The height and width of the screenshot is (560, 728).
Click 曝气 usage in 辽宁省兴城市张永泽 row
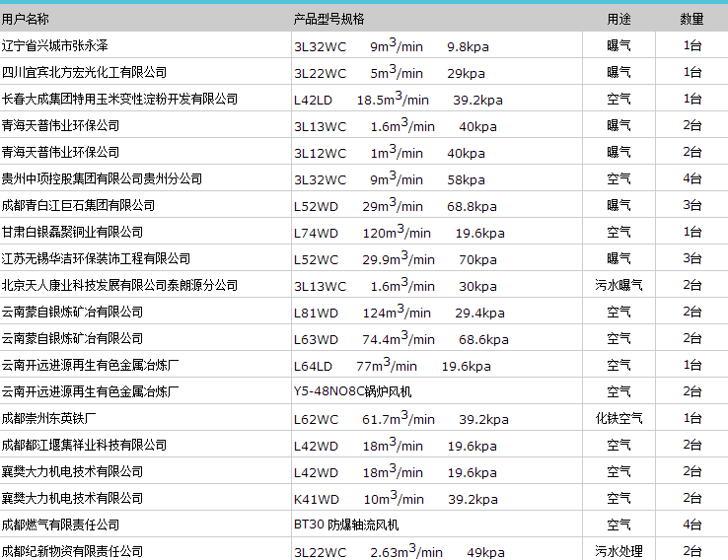click(619, 45)
